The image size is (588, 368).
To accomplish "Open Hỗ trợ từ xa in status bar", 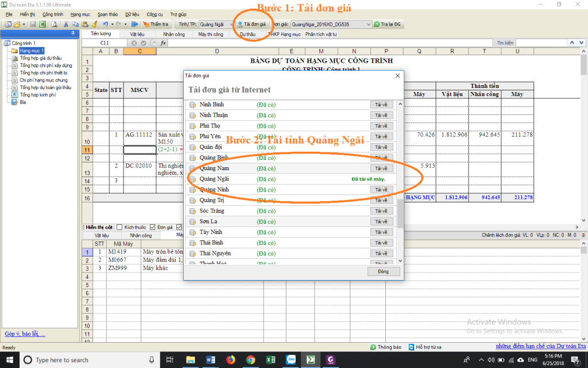I will click(x=425, y=347).
